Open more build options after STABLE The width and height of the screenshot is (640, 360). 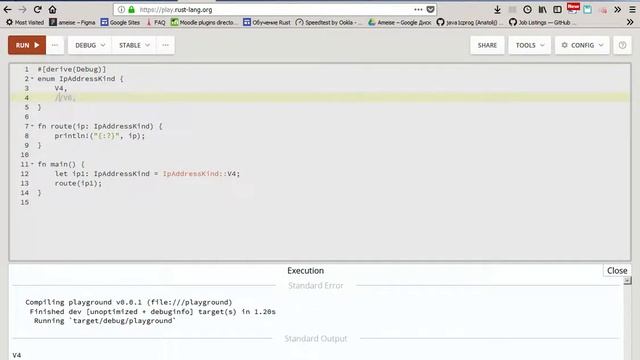(x=165, y=45)
